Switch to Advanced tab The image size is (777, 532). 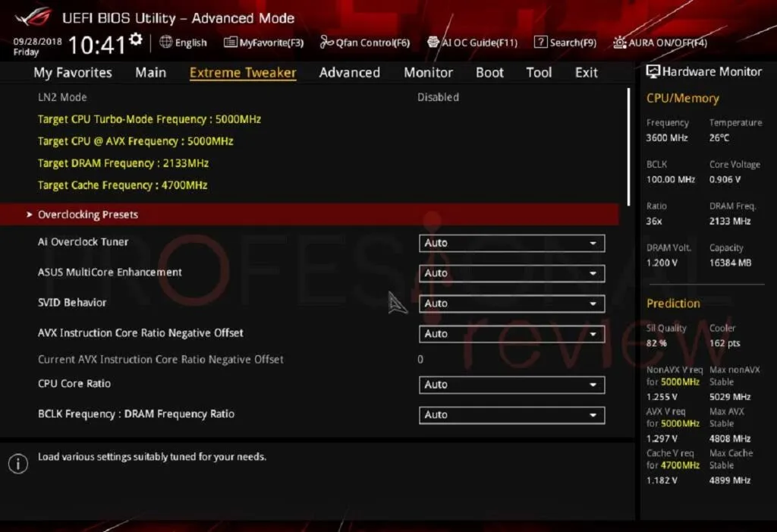pyautogui.click(x=349, y=72)
